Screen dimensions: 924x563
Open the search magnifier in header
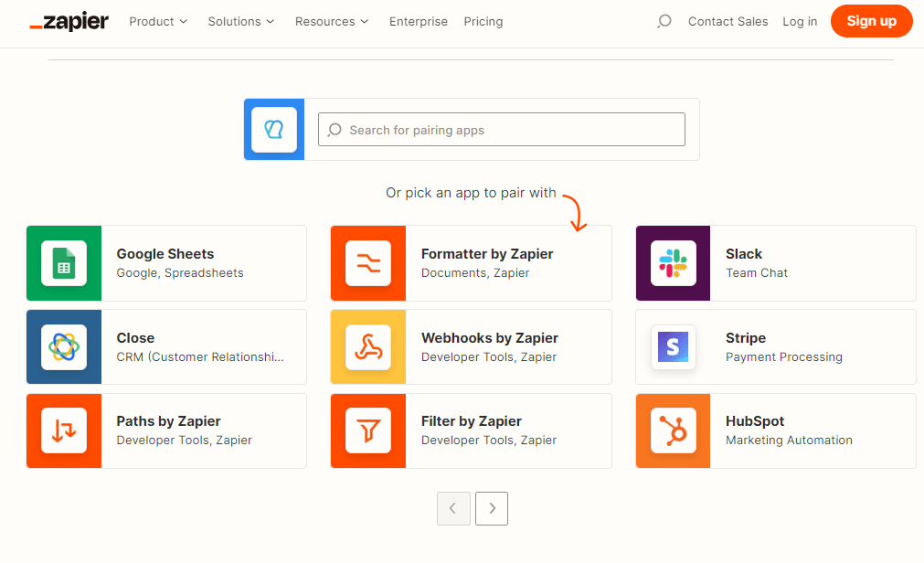(x=664, y=21)
